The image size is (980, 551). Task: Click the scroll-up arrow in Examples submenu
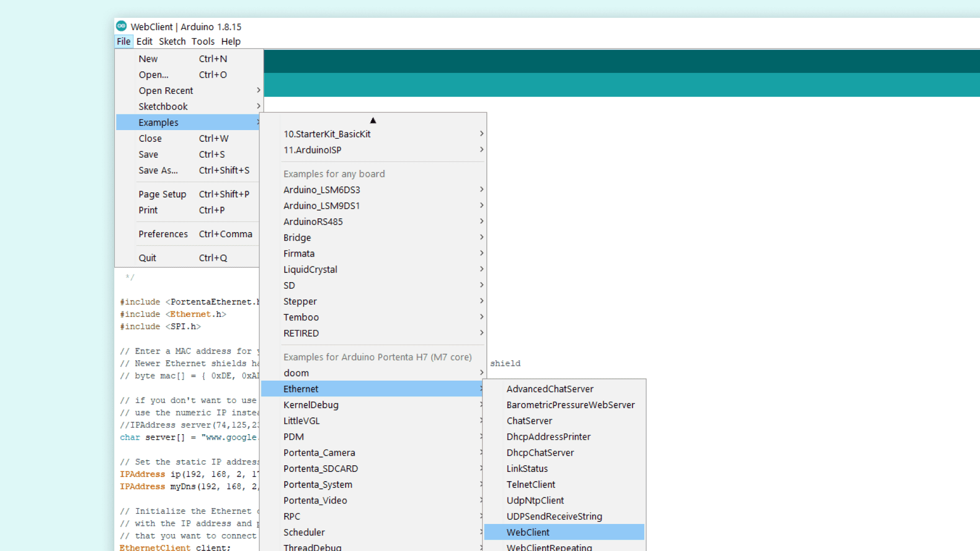pyautogui.click(x=373, y=120)
